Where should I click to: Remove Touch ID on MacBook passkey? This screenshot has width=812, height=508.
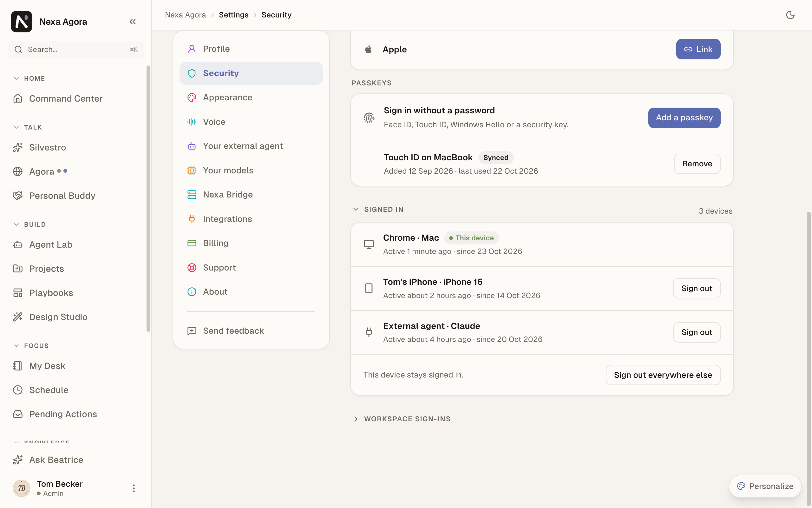pos(697,164)
